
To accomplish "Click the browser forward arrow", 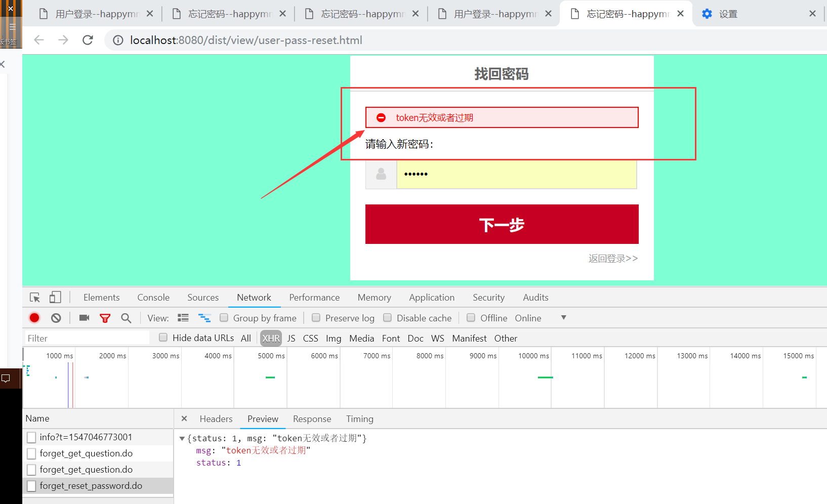I will click(63, 40).
